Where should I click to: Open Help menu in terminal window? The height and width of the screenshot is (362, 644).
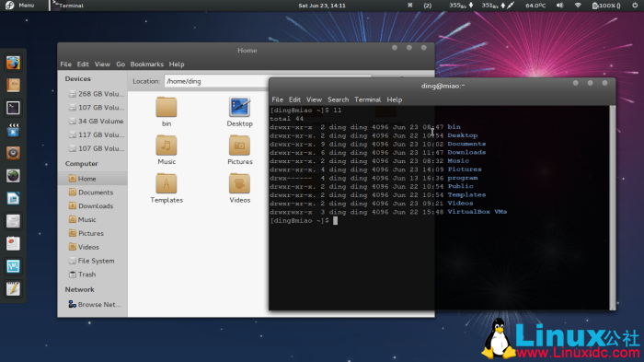pos(395,99)
